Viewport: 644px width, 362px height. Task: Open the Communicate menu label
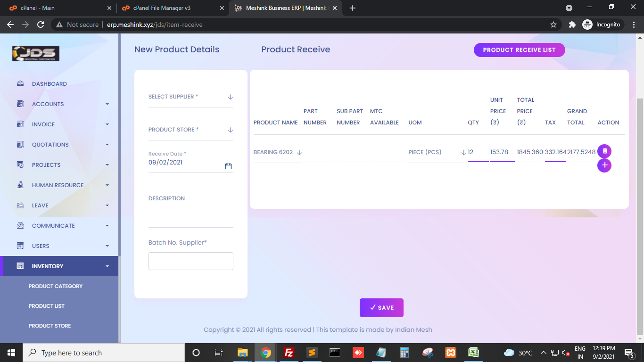point(53,226)
